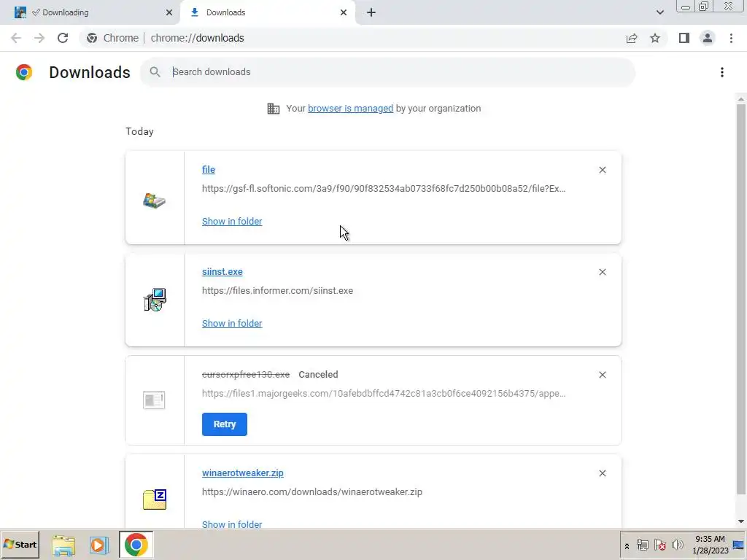
Task: Open the Chrome three-dot menu
Action: [731, 38]
